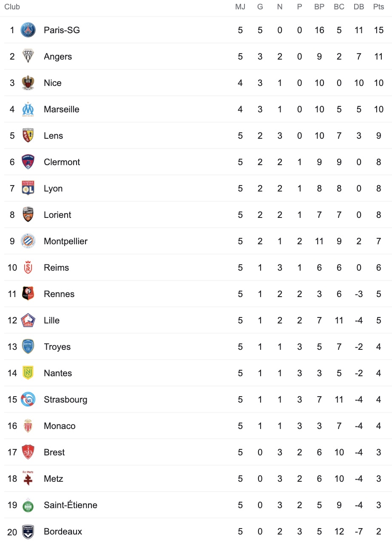
Task: Click the Rennes team name
Action: pyautogui.click(x=59, y=294)
